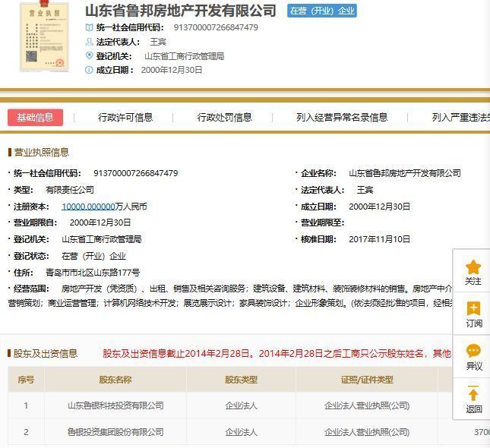The height and width of the screenshot is (448, 490).
Task: Click shareholder 鲁银投资集团股份有限公司 in the table
Action: tap(115, 432)
